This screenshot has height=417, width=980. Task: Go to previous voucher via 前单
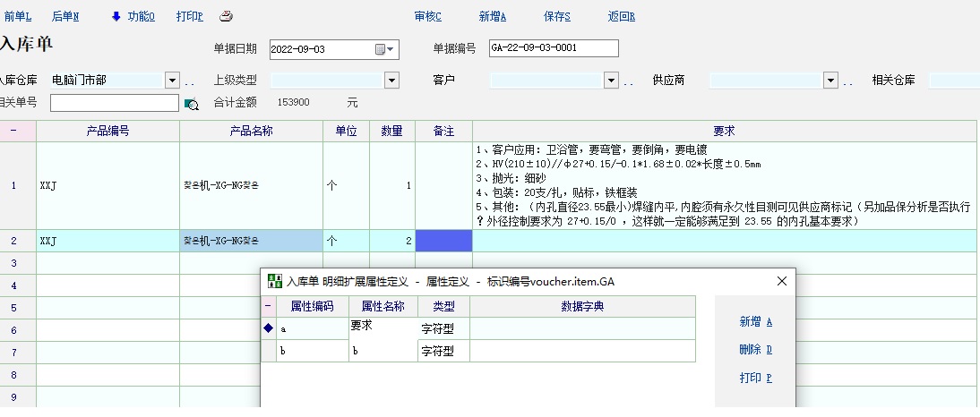17,16
